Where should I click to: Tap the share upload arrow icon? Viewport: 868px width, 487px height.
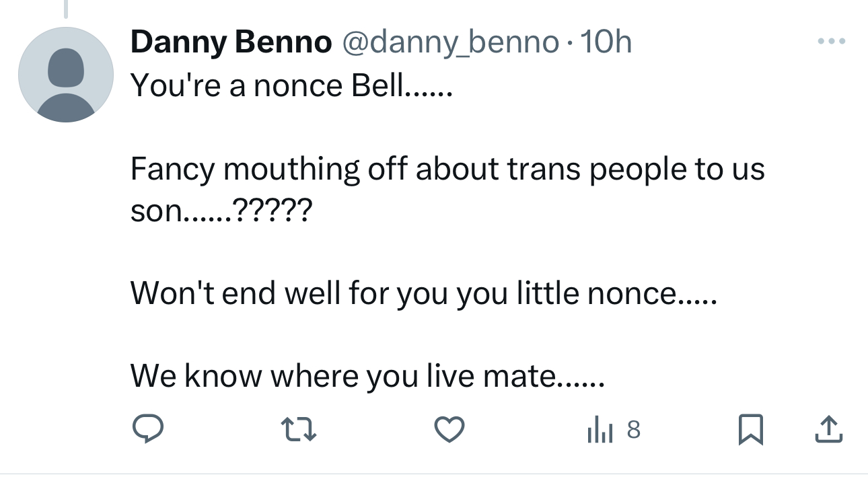[x=828, y=429]
